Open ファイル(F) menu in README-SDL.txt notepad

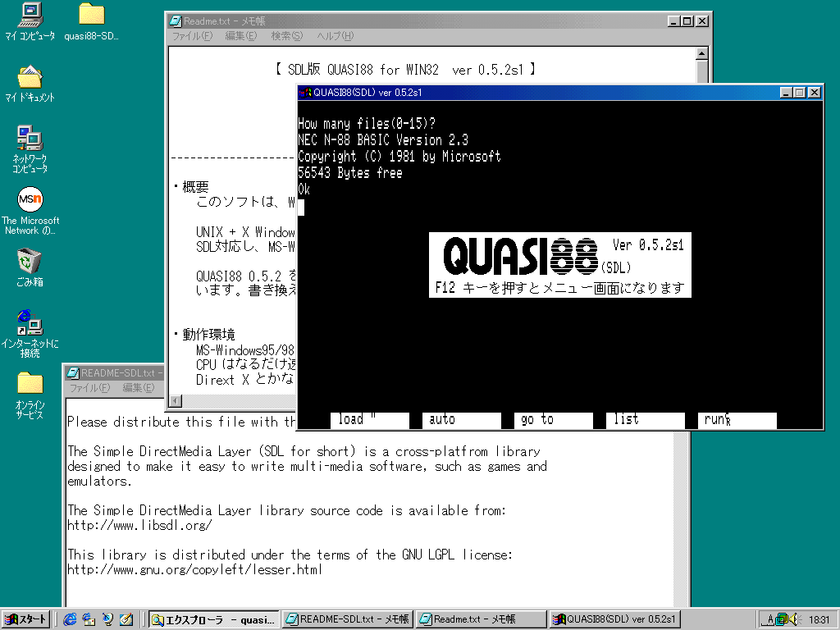[x=89, y=388]
